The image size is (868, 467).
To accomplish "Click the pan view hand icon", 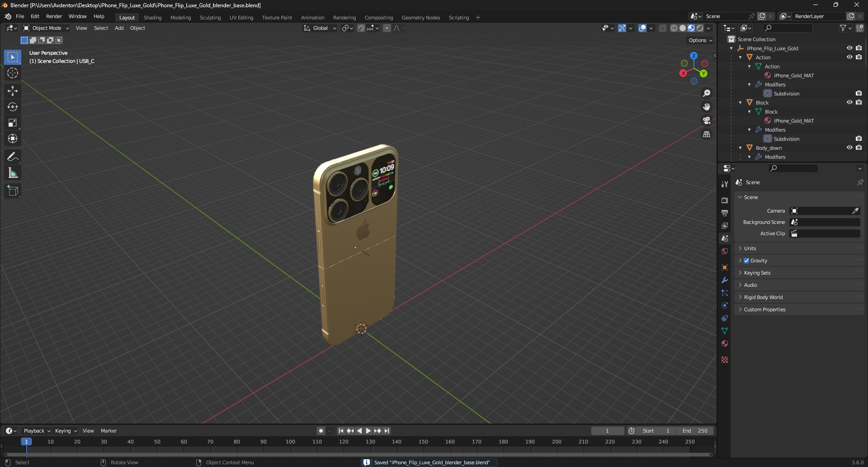I will pos(707,107).
